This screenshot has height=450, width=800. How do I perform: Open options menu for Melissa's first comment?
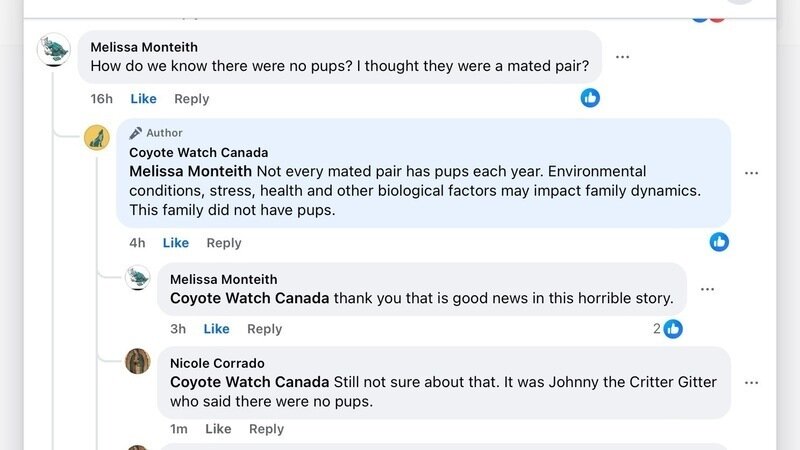(623, 57)
